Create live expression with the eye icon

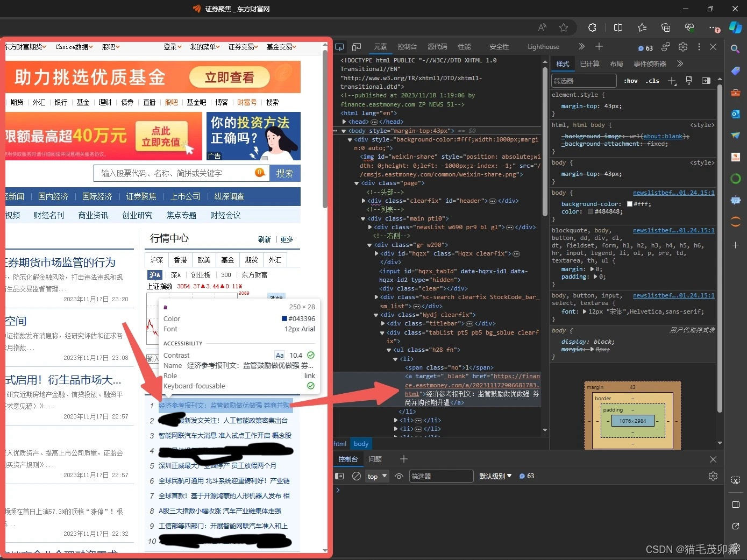pos(399,476)
